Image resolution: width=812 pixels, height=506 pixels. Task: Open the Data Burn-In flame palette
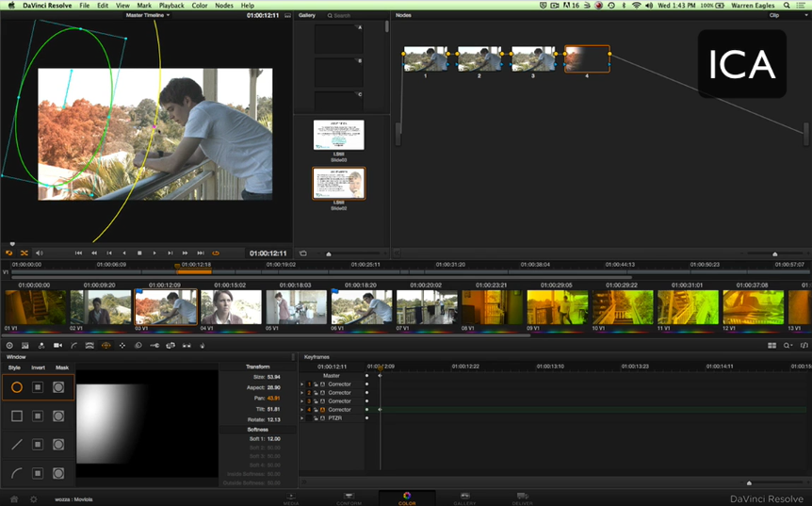pyautogui.click(x=203, y=346)
